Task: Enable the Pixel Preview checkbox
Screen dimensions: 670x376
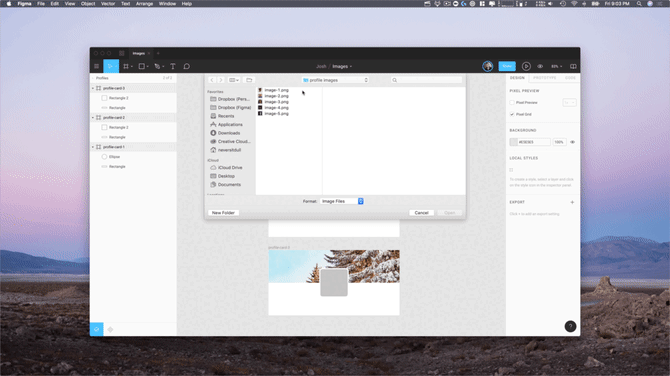Action: (x=512, y=103)
